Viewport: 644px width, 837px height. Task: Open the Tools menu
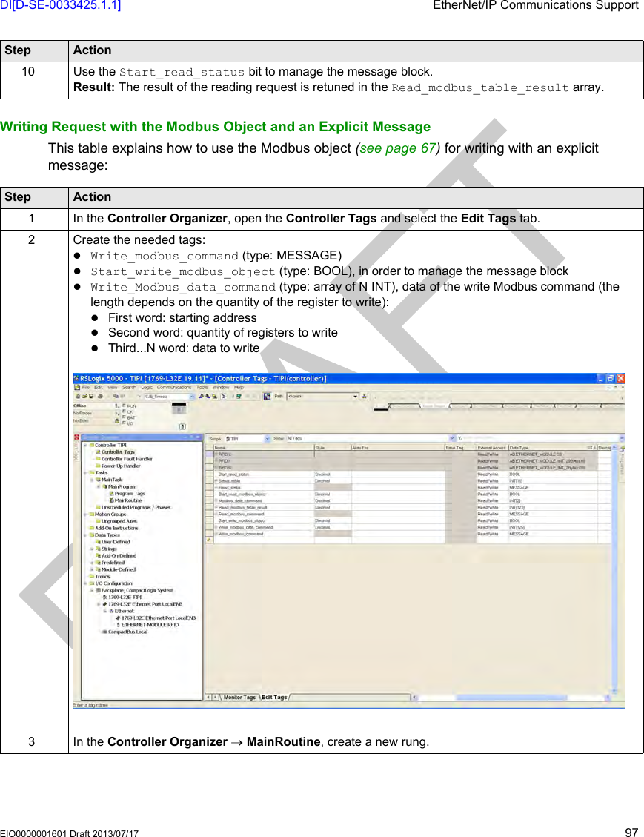(202, 388)
